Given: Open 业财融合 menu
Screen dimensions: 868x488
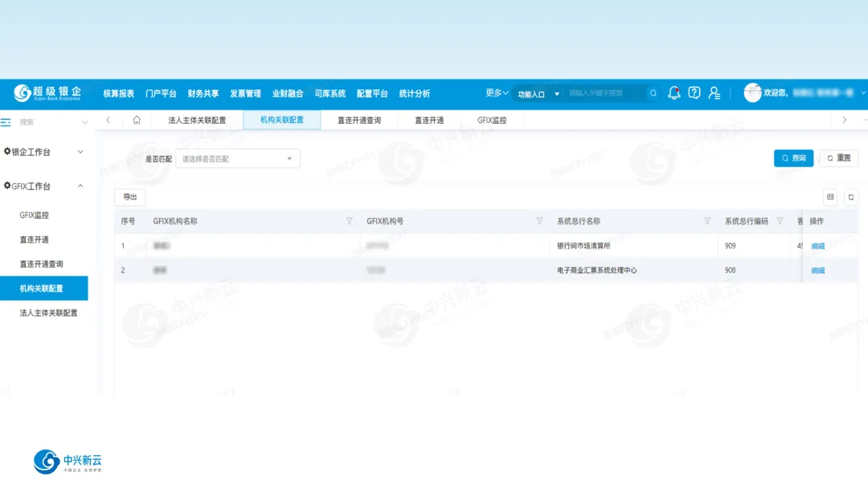Looking at the screenshot, I should click(287, 93).
